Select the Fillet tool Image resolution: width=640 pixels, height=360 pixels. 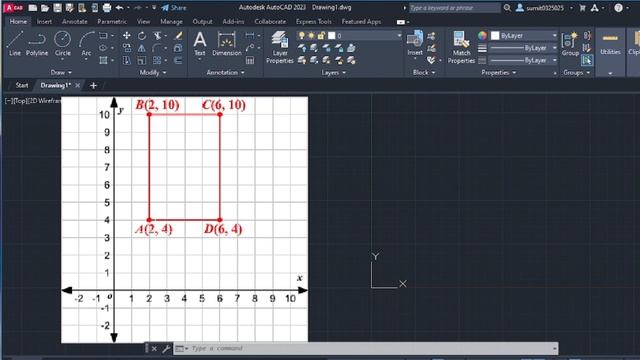(x=157, y=48)
